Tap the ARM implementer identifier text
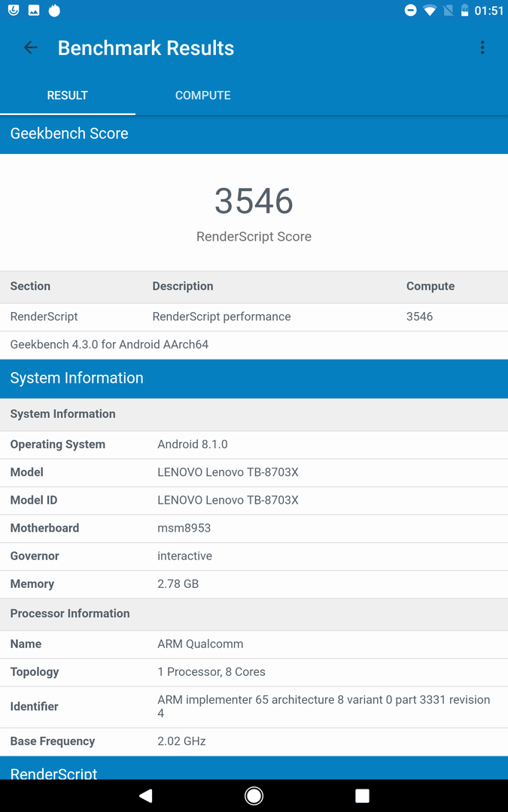 [324, 706]
